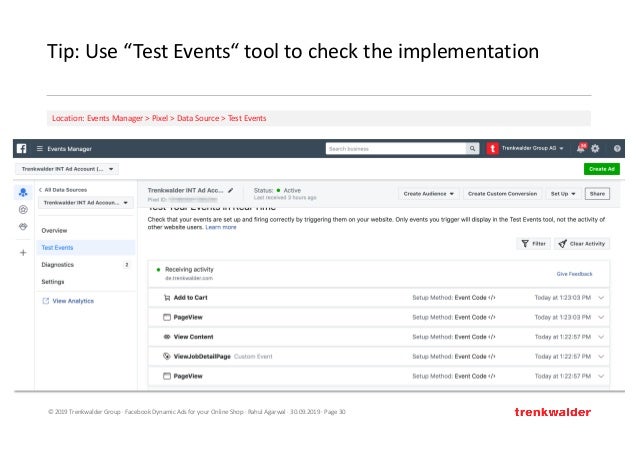The height and width of the screenshot is (451, 638).
Task: Click the last PageView event icon
Action: [167, 376]
